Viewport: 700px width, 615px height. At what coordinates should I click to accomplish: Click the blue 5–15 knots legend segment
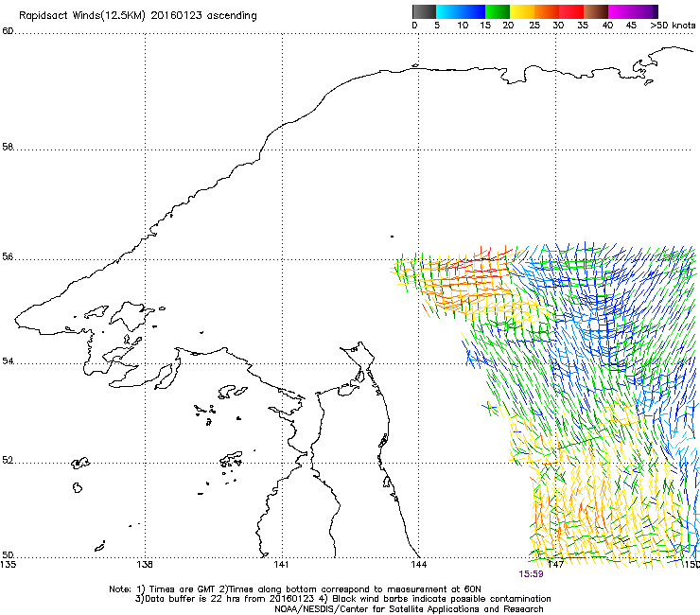pyautogui.click(x=461, y=11)
